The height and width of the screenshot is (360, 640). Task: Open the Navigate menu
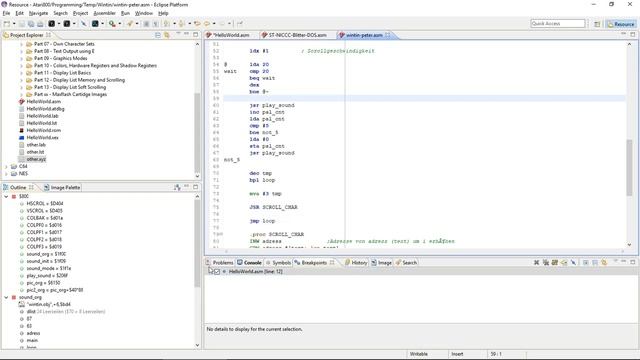(x=38, y=13)
